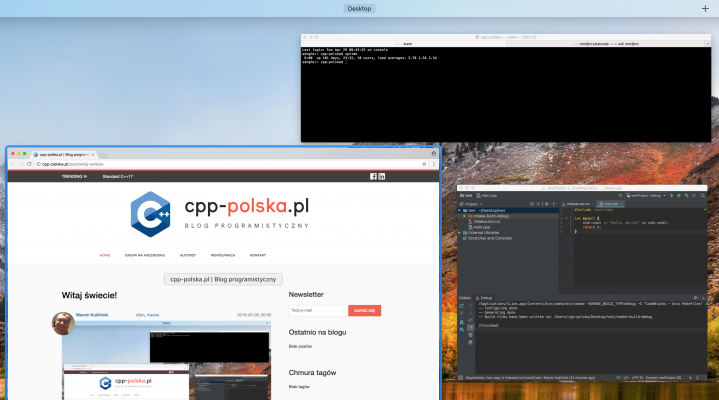The height and width of the screenshot is (400, 719).
Task: Open CLion search with the magnifier icon
Action: (703, 196)
